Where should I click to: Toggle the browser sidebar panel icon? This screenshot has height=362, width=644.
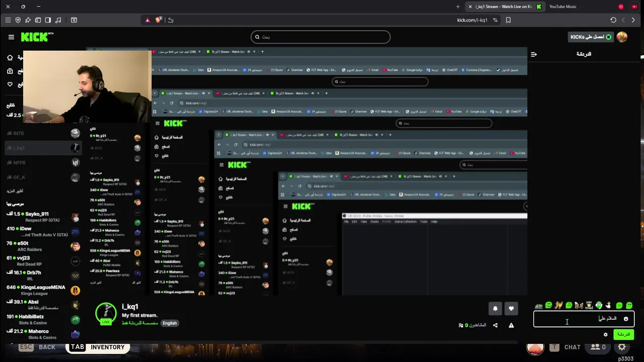click(48, 20)
